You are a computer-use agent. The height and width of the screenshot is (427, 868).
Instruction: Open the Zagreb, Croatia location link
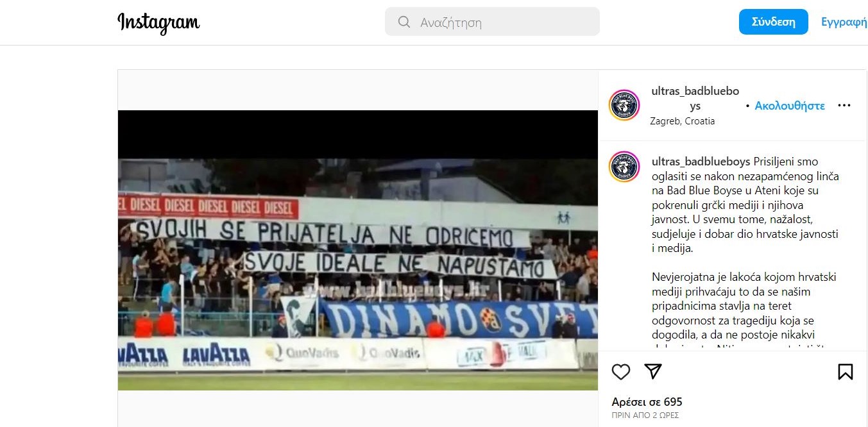tap(683, 121)
